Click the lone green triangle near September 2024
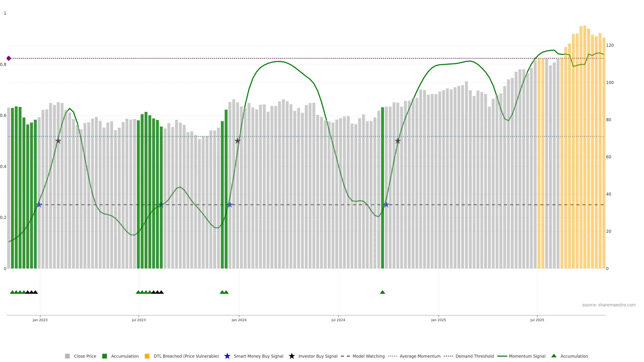 click(x=382, y=292)
